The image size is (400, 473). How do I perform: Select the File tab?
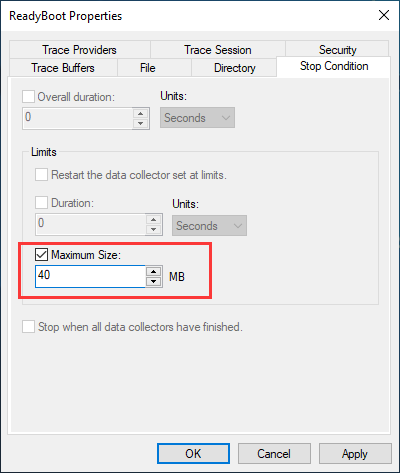click(148, 68)
